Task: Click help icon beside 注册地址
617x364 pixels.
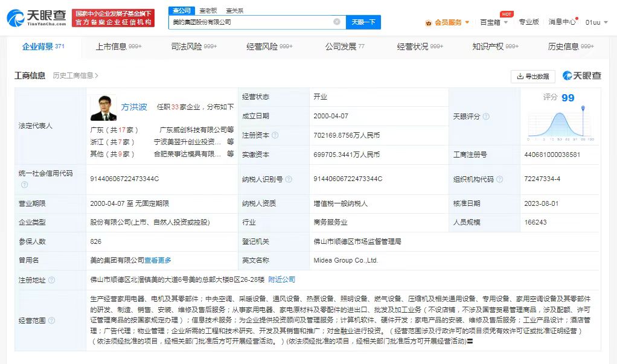Action: (x=51, y=279)
